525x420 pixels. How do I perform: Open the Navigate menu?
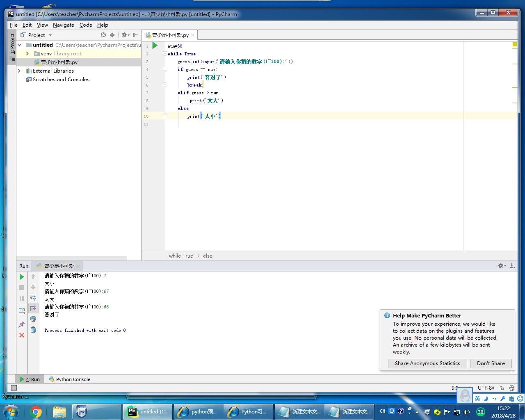click(x=63, y=25)
